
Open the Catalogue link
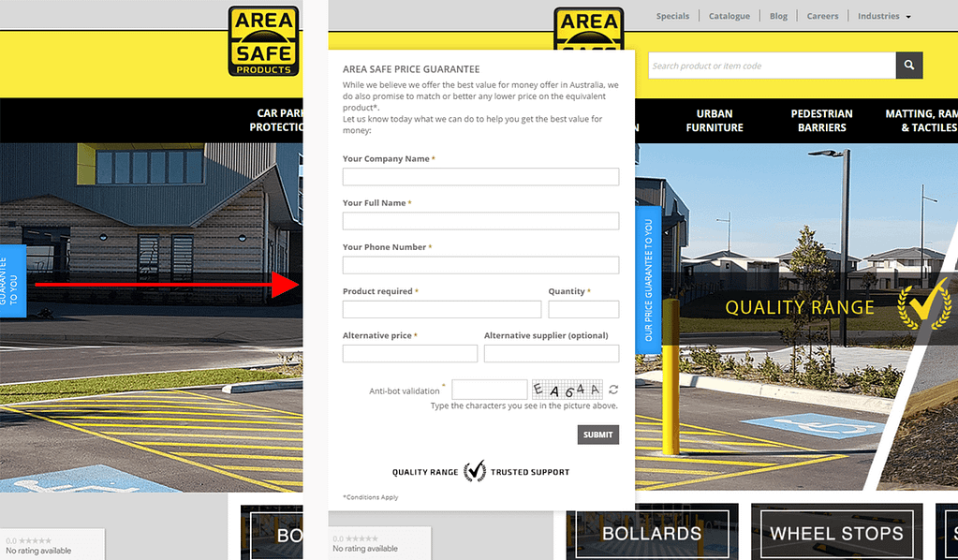point(729,16)
